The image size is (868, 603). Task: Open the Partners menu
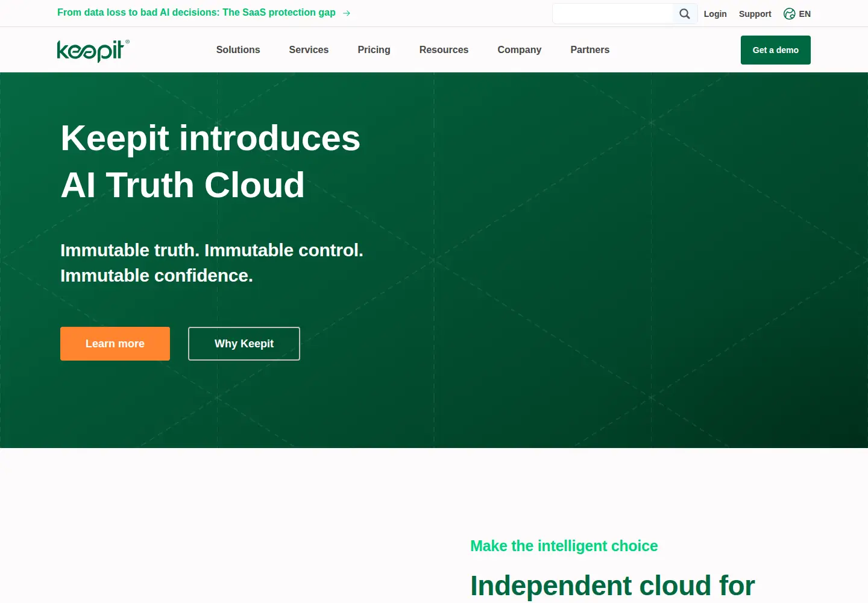(x=590, y=50)
